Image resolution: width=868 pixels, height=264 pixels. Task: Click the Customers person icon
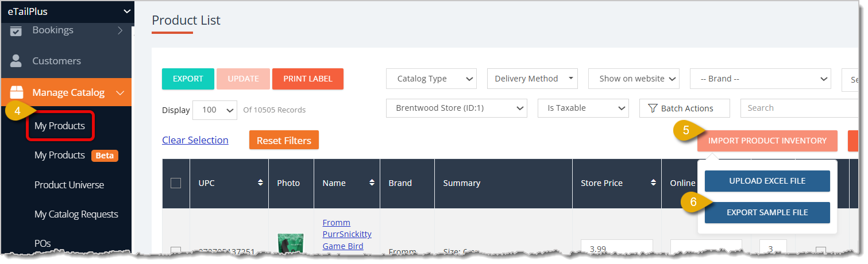[x=16, y=61]
